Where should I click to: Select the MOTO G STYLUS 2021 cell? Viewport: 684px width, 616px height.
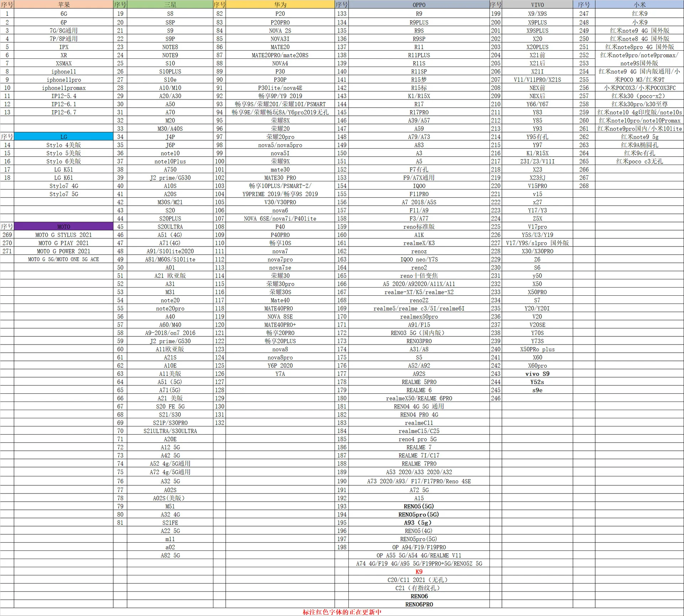[x=64, y=235]
